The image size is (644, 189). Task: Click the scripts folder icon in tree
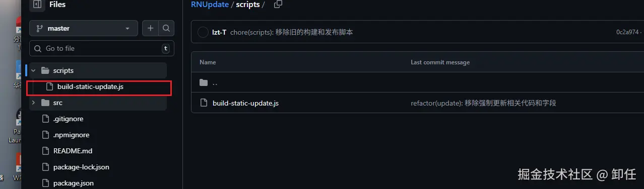(45, 70)
